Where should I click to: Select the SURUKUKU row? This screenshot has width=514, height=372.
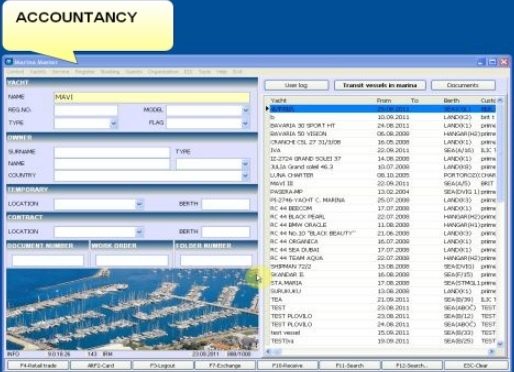(382, 291)
